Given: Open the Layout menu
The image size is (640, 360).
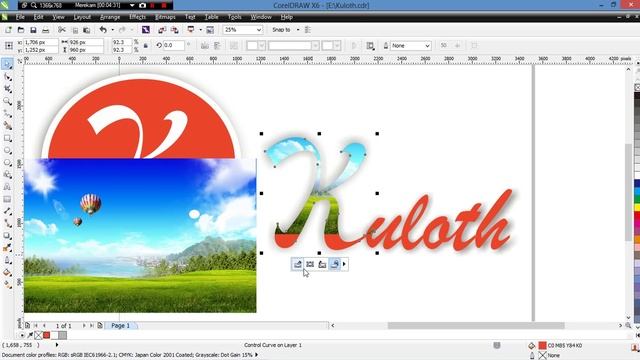Looking at the screenshot, I should (82, 17).
